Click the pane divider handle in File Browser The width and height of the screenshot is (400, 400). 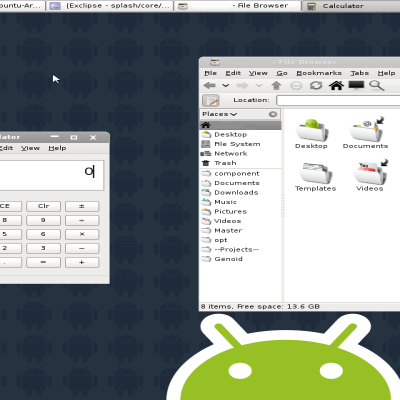pos(283,205)
